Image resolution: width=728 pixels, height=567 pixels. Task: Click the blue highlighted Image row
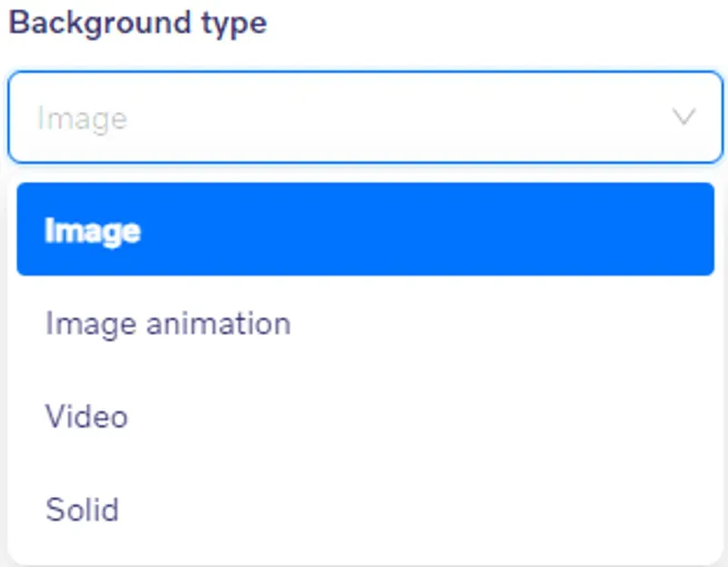point(366,229)
